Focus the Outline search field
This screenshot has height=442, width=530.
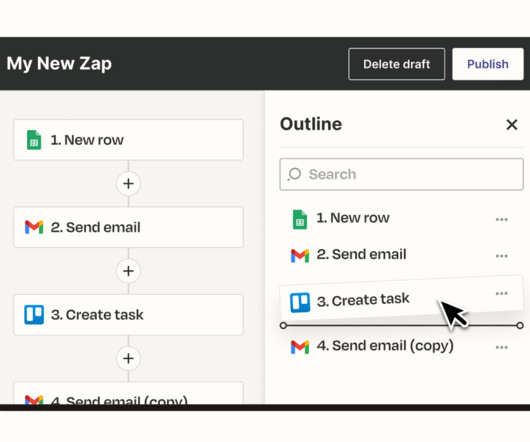point(402,174)
